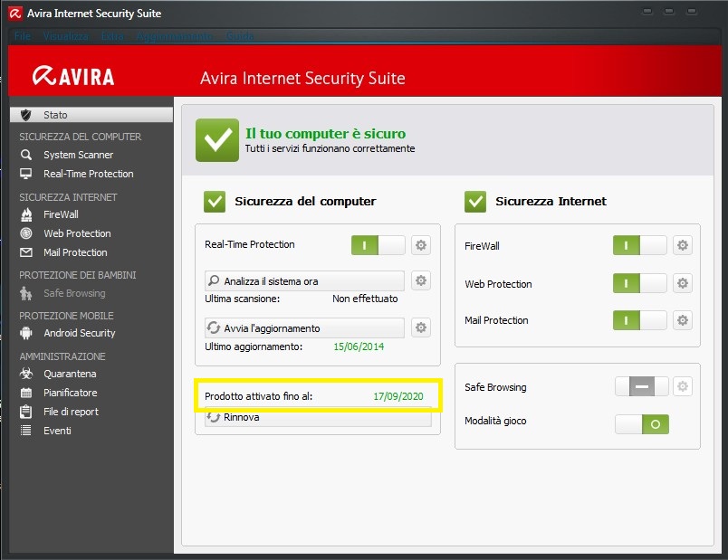Open update settings gear beside Avvia l'aggiornamento
728x560 pixels.
coord(421,327)
